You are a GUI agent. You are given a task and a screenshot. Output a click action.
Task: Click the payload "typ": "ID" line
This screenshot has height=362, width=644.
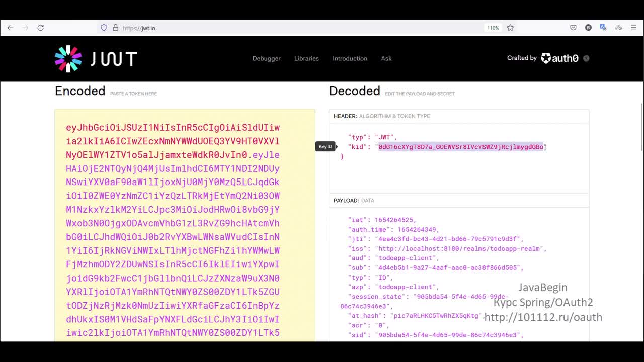click(x=372, y=277)
